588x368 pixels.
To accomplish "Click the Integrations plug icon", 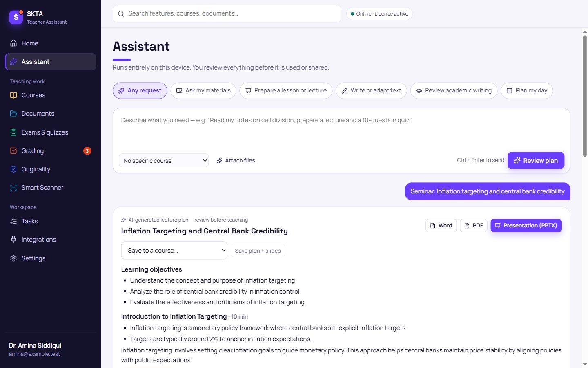I will pos(13,240).
